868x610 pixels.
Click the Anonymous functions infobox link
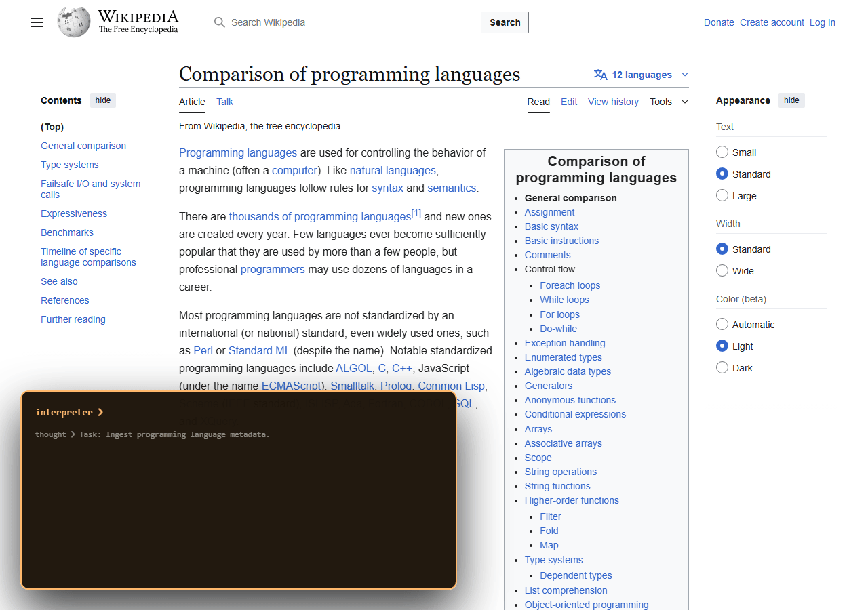(570, 400)
